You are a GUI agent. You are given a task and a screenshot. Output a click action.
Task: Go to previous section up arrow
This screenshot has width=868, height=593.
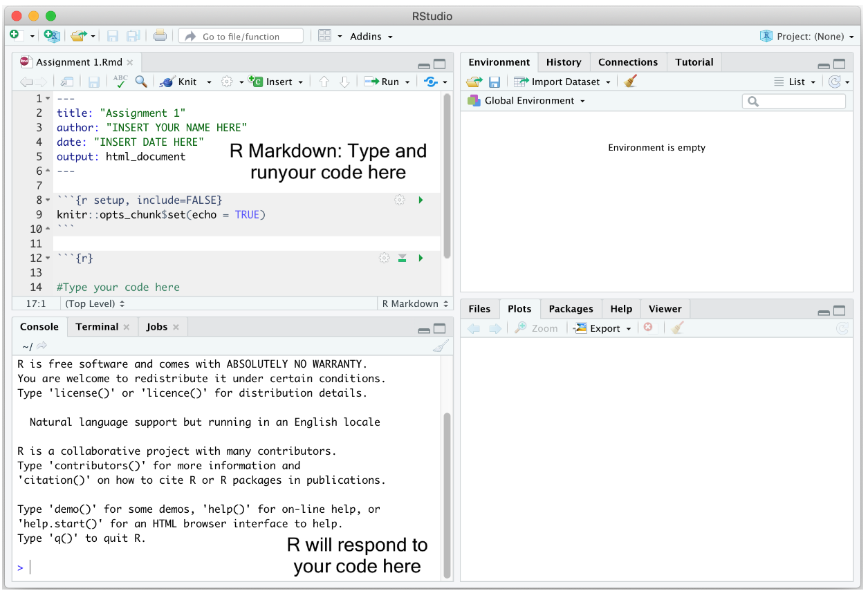pyautogui.click(x=324, y=82)
